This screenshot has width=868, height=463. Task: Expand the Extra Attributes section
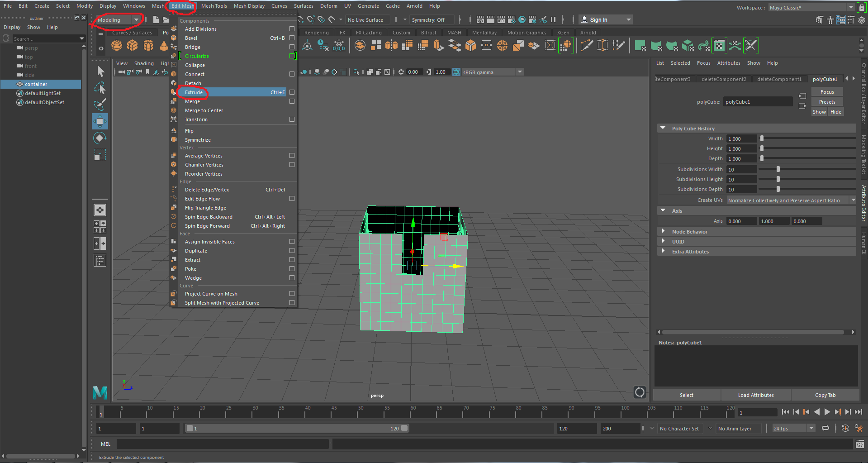(663, 251)
